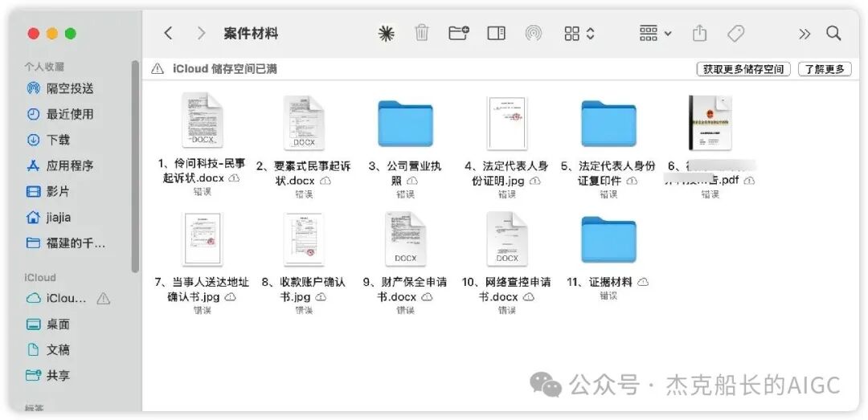Create a new folder with toolbar icon
Image resolution: width=868 pixels, height=420 pixels.
coord(459,33)
